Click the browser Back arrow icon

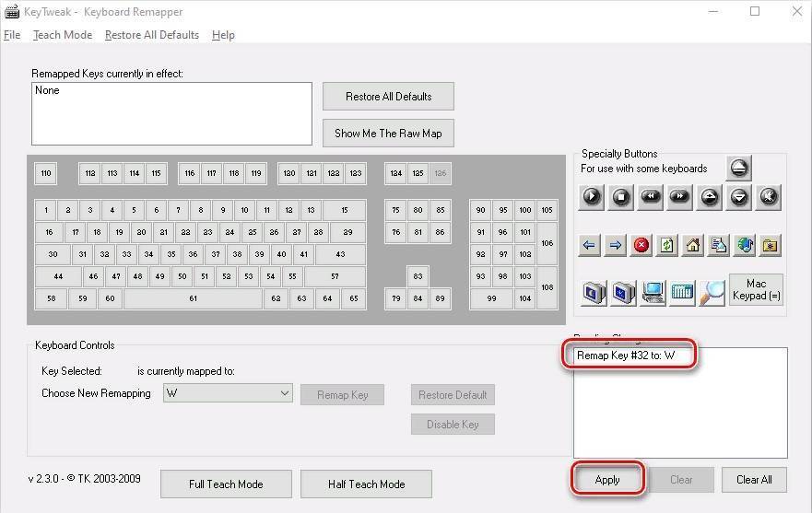[x=591, y=245]
